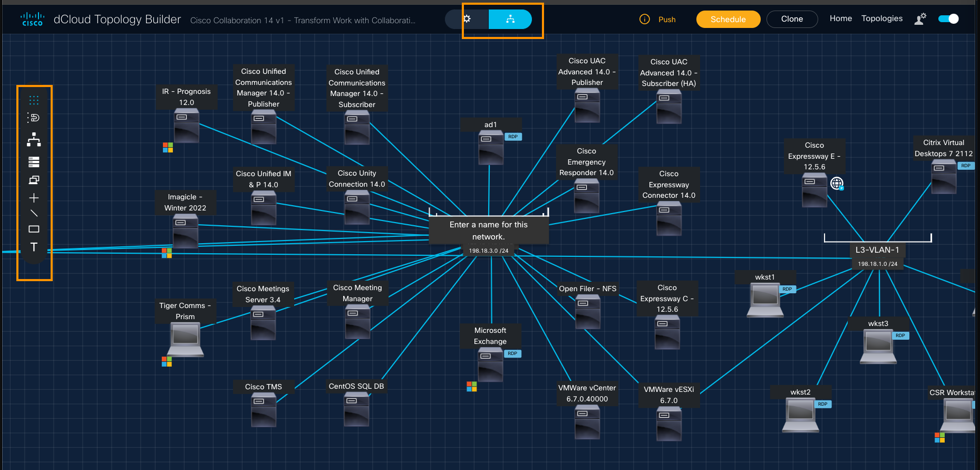Select the Cisco Unified IM & P server icon
This screenshot has width=980, height=470.
pos(264,208)
